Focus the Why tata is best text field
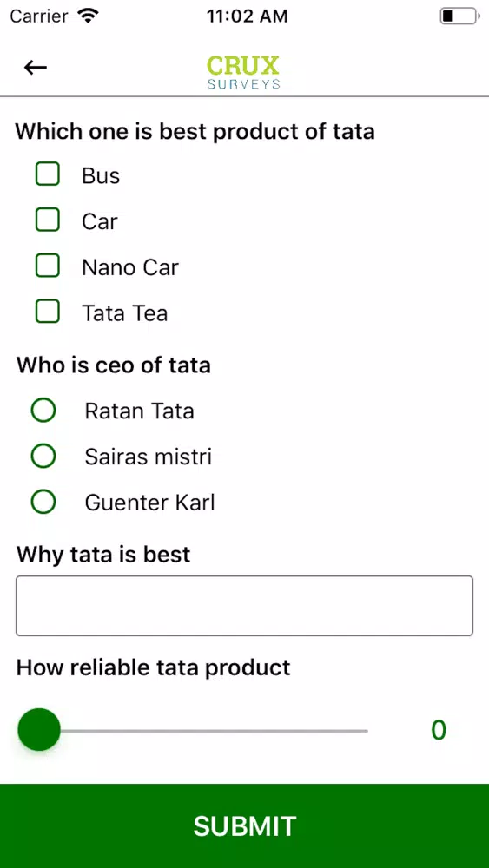This screenshot has height=868, width=489. point(244,606)
